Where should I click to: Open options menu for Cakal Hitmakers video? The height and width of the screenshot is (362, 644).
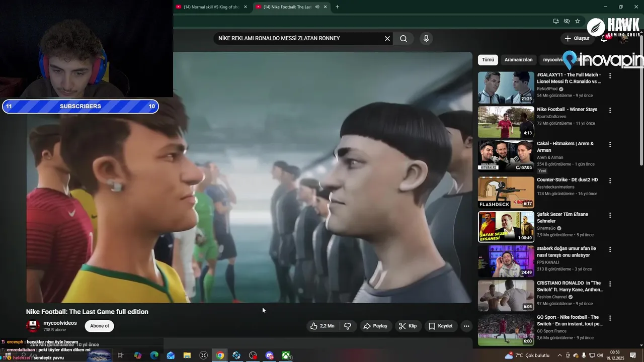pyautogui.click(x=610, y=144)
